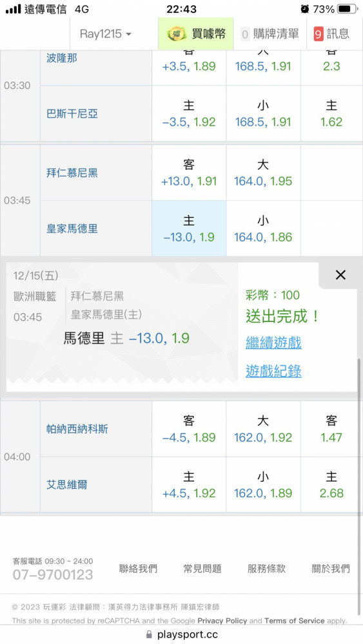Choose 主 2.68 moneyline for 艾思維爾
Screen dimensions: 363x644
click(x=332, y=485)
